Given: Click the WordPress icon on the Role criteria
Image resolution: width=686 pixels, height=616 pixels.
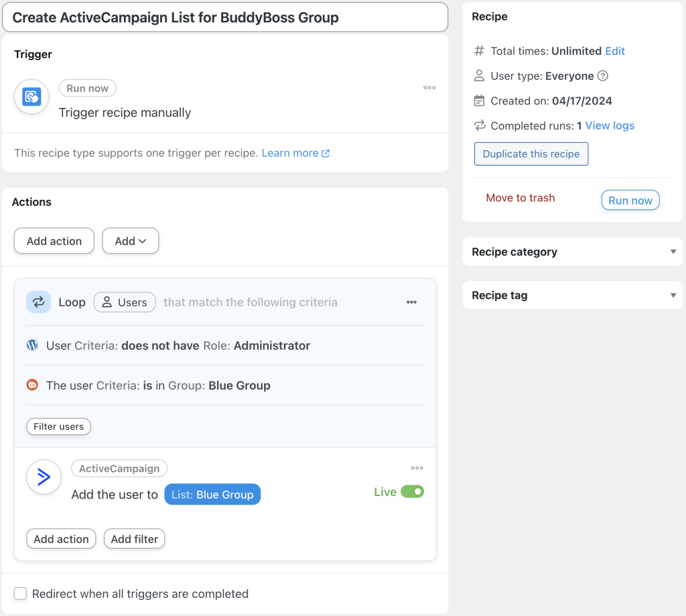Looking at the screenshot, I should coord(31,345).
